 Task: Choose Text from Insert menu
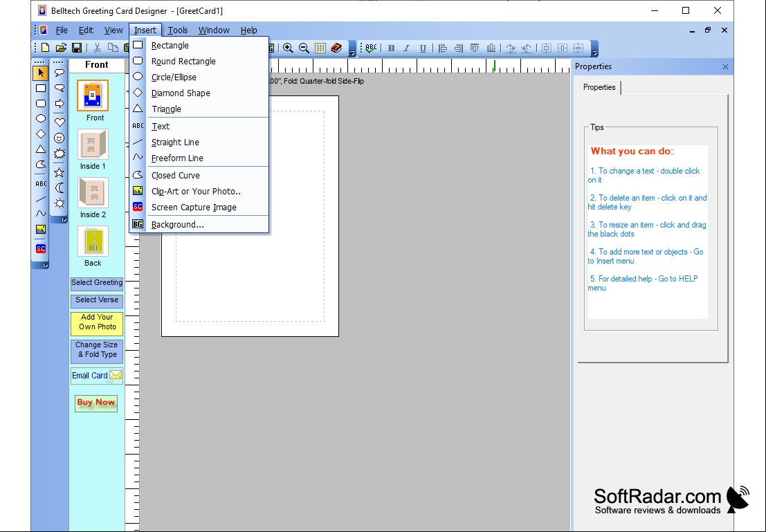[199, 126]
